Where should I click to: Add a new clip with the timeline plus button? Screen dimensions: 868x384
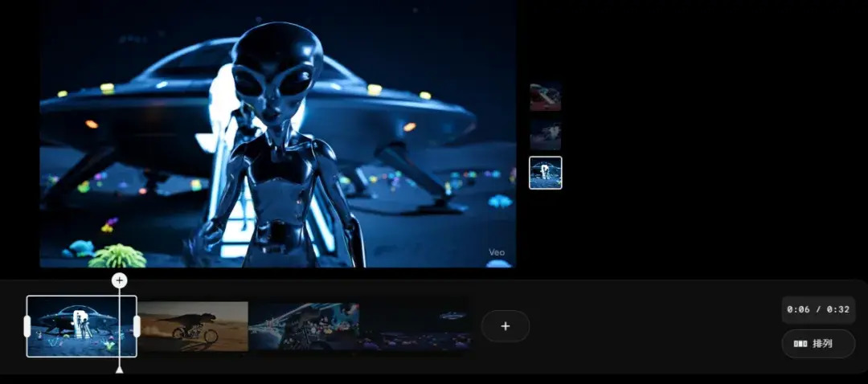coord(505,326)
